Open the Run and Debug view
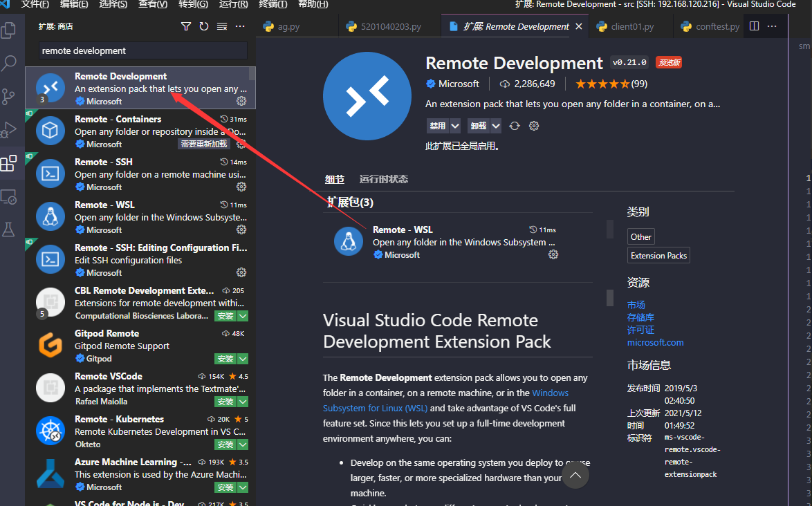The image size is (812, 506). [9, 130]
